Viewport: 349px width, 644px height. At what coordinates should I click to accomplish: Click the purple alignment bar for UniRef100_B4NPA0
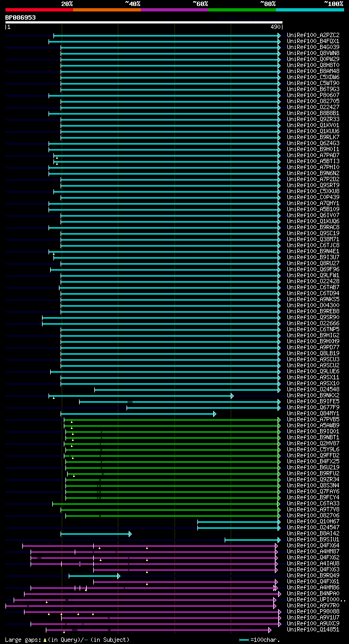click(x=153, y=594)
